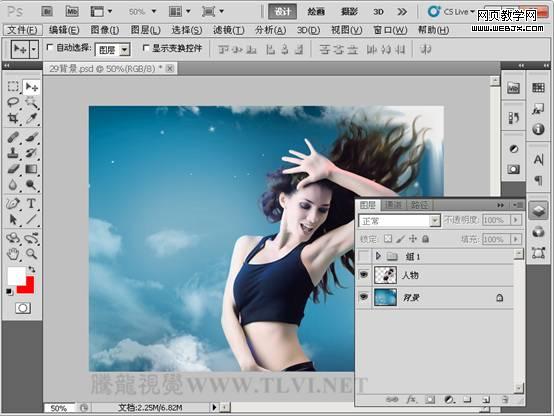Select the Gradient tool
Viewport: 554px width, 416px height.
[x=32, y=169]
